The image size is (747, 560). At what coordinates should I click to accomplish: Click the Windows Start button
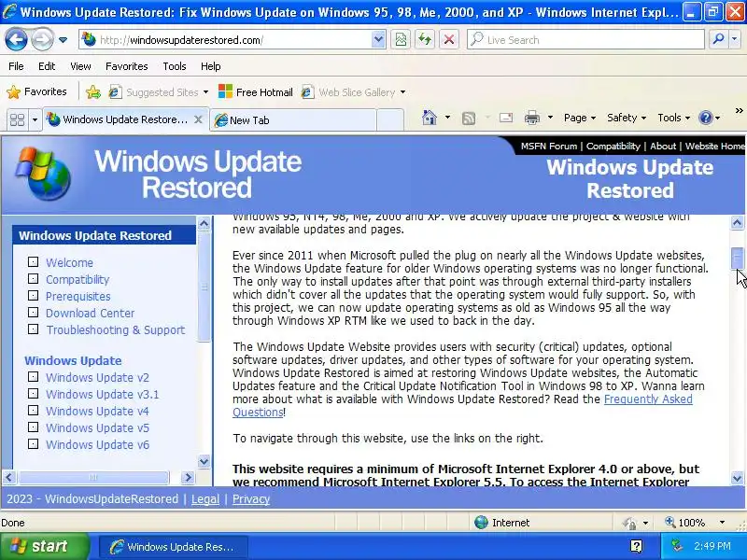(x=45, y=546)
